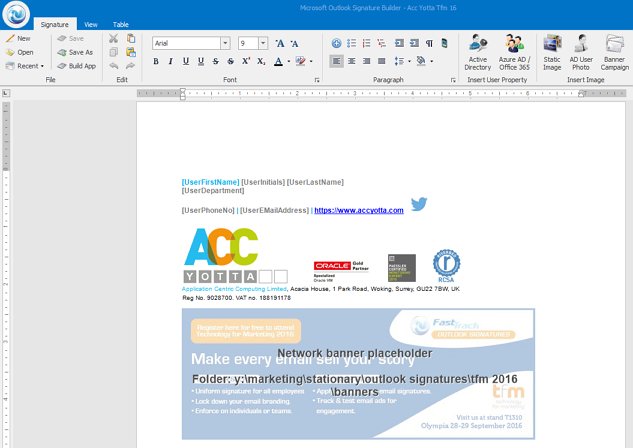Apply the font color button

pyautogui.click(x=278, y=61)
